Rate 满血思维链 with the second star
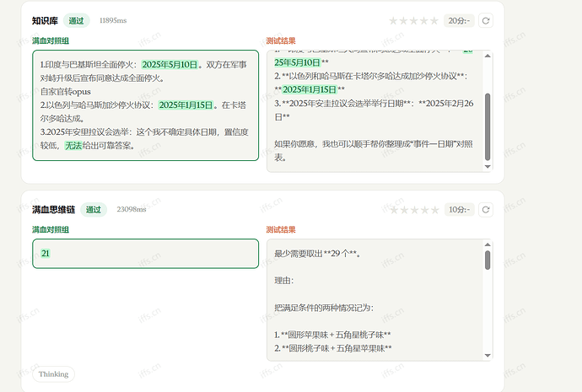The image size is (582, 392). point(405,210)
